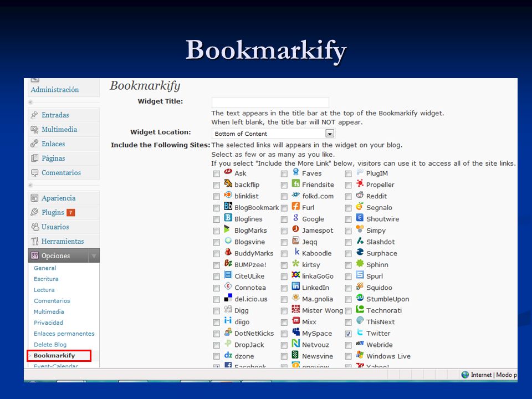Viewport: 532px width, 399px height.
Task: Check the Reddit checkbox
Action: pos(348,197)
